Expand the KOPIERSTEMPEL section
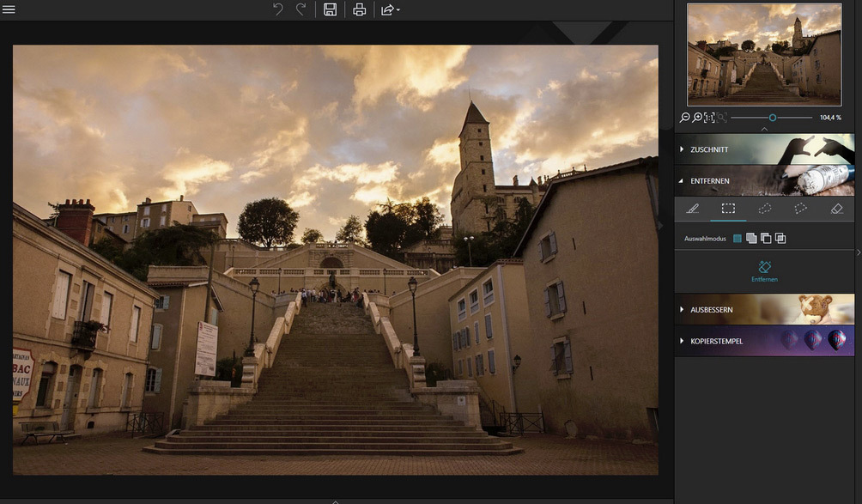Screen dimensions: 862x504 (764, 341)
